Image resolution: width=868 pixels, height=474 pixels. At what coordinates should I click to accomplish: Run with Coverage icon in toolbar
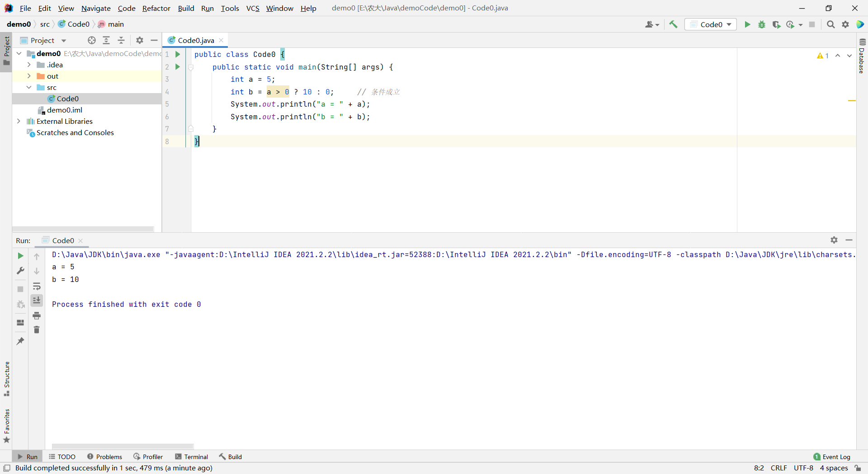click(x=776, y=24)
